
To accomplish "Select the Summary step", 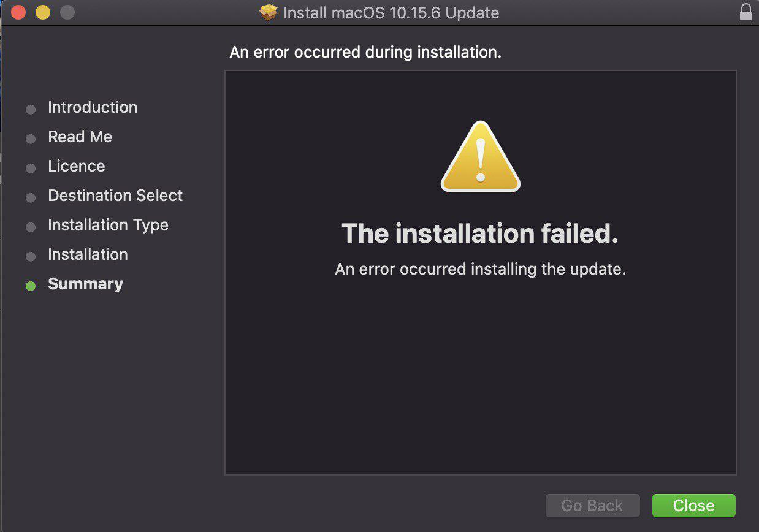I will (x=86, y=284).
